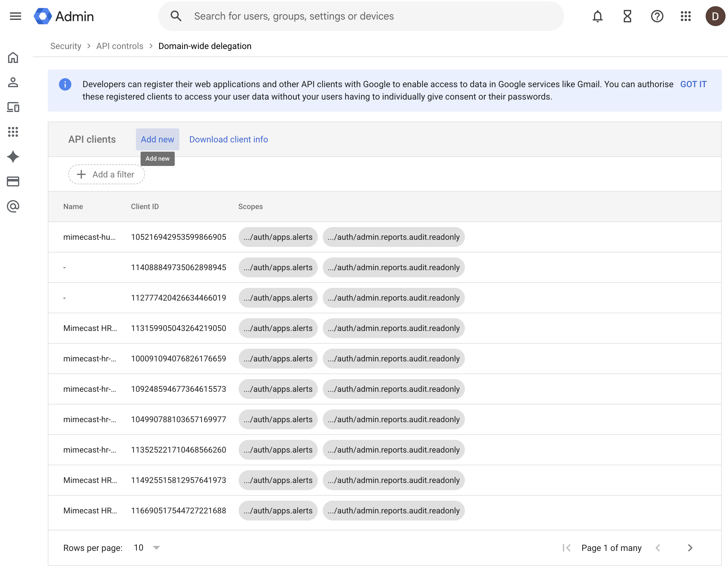Viewport: 728px width, 572px height.
Task: Select client ID 116690517544727221688
Action: [178, 511]
